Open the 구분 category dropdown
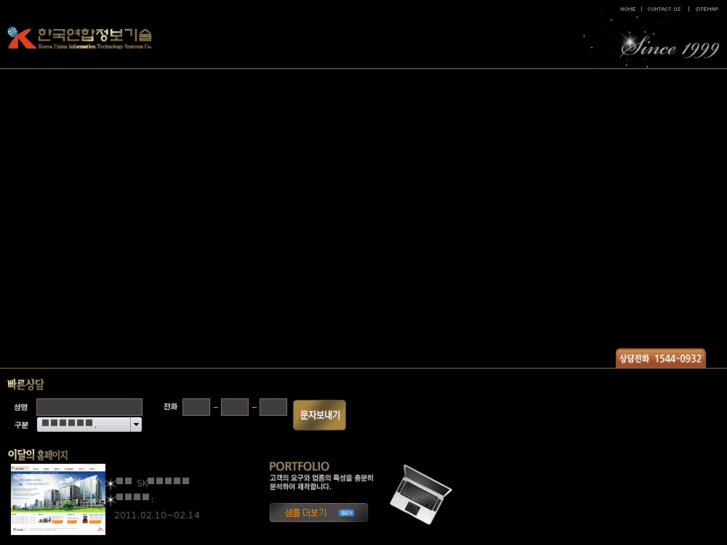 (x=89, y=424)
